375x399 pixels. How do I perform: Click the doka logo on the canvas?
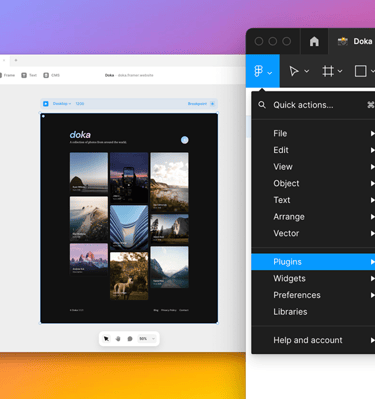point(80,135)
